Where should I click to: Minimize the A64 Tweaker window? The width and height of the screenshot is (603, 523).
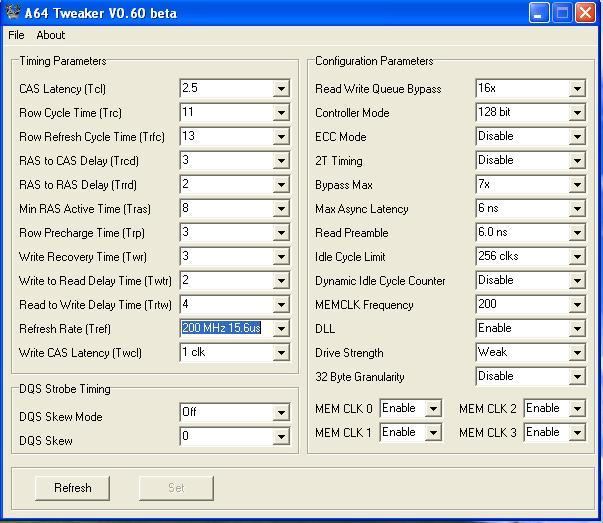point(539,13)
